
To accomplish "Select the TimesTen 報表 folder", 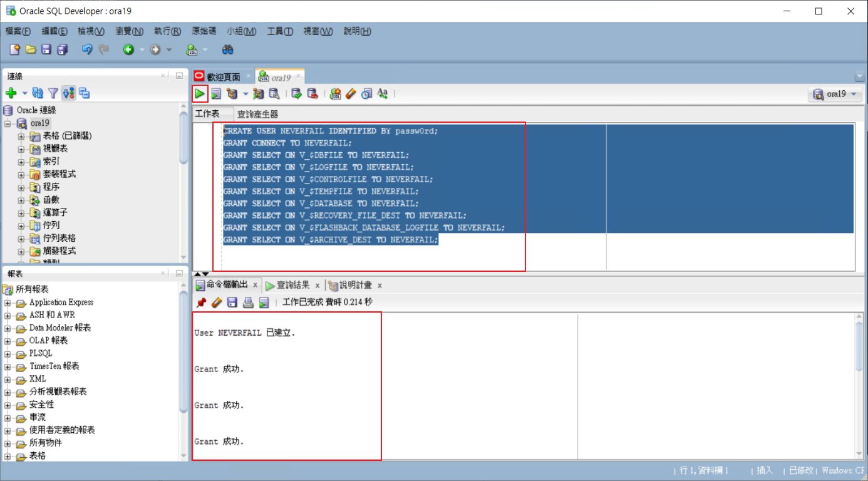I will point(54,366).
